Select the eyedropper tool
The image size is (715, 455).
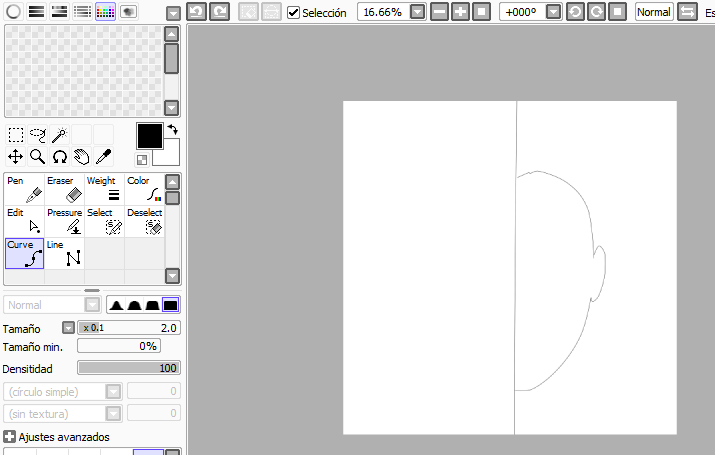click(104, 156)
